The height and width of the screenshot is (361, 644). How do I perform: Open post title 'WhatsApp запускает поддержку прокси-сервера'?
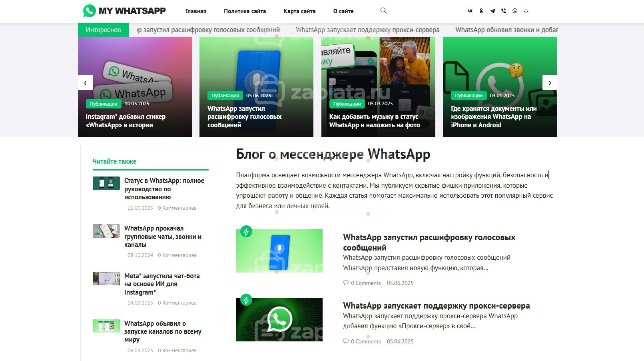pyautogui.click(x=437, y=306)
